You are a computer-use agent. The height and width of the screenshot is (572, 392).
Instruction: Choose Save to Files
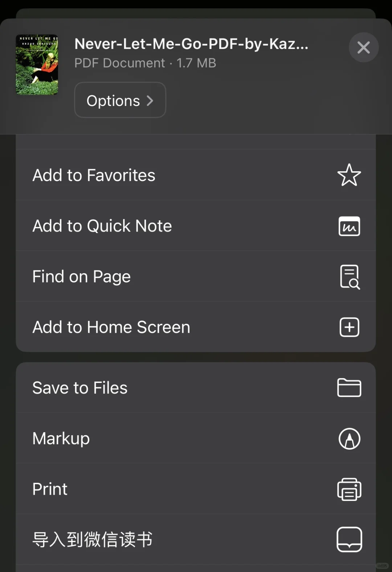tap(196, 388)
